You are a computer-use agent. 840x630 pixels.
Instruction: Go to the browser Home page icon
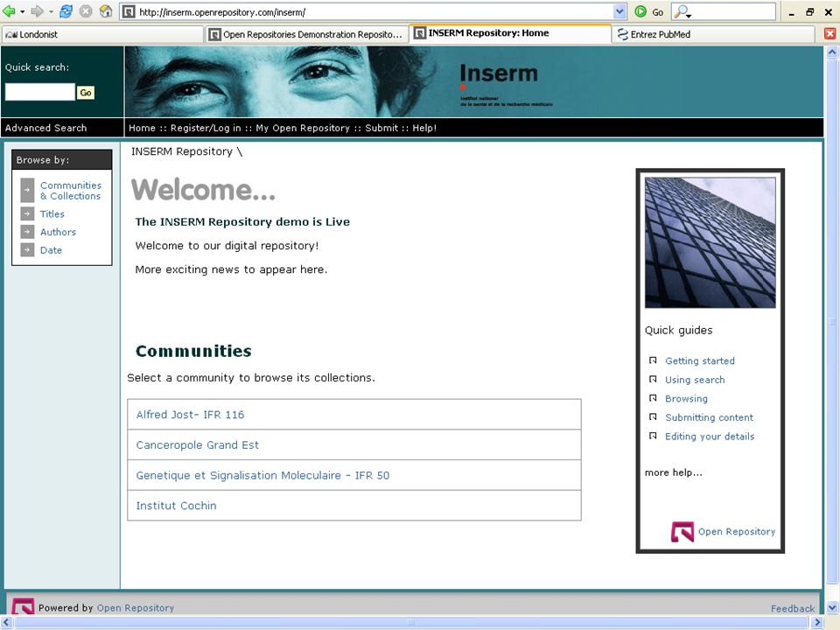tap(106, 11)
